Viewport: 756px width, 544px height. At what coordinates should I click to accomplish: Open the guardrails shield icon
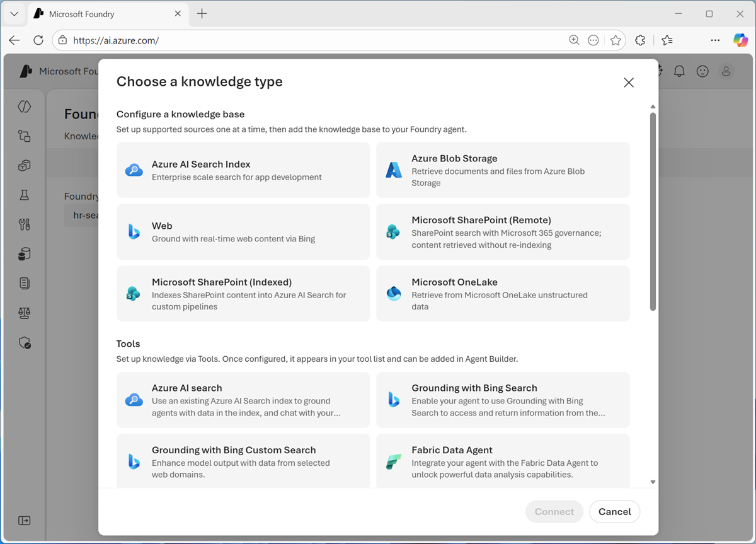click(24, 342)
